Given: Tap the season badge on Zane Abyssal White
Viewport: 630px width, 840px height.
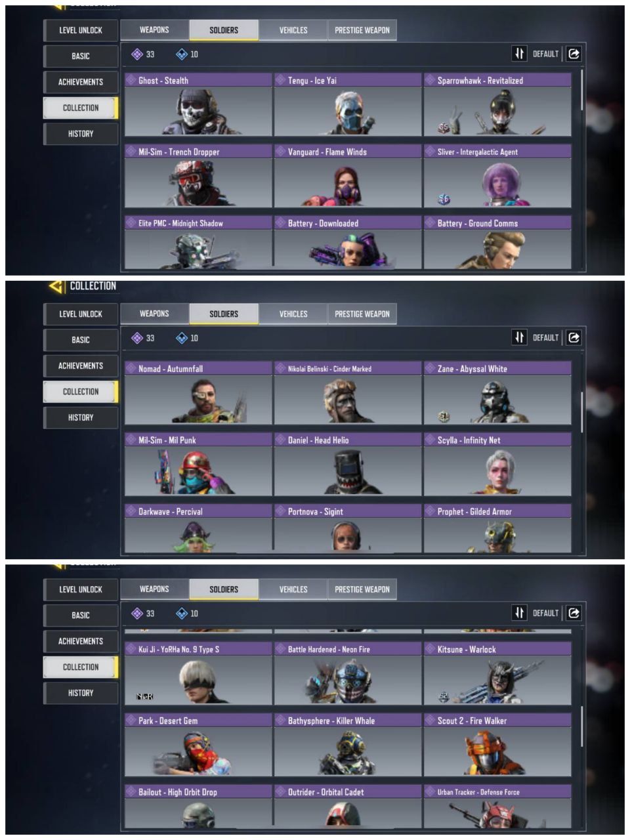Looking at the screenshot, I should click(444, 416).
